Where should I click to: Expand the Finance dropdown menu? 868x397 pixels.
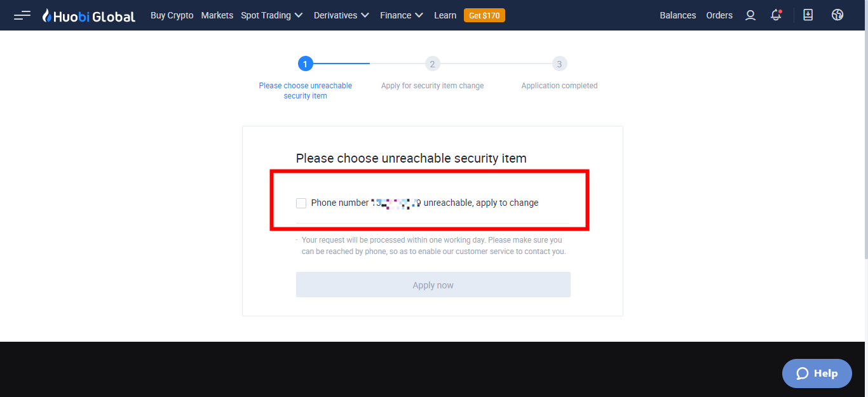pos(402,15)
